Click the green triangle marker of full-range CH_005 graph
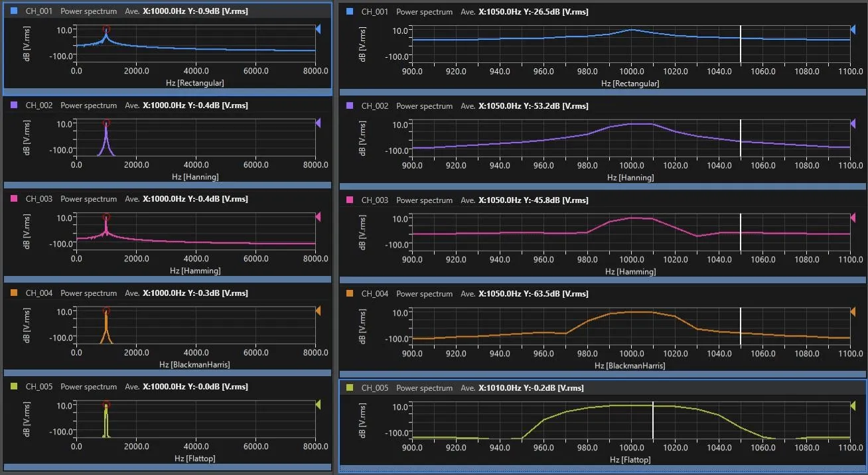The image size is (868, 475). coord(318,404)
